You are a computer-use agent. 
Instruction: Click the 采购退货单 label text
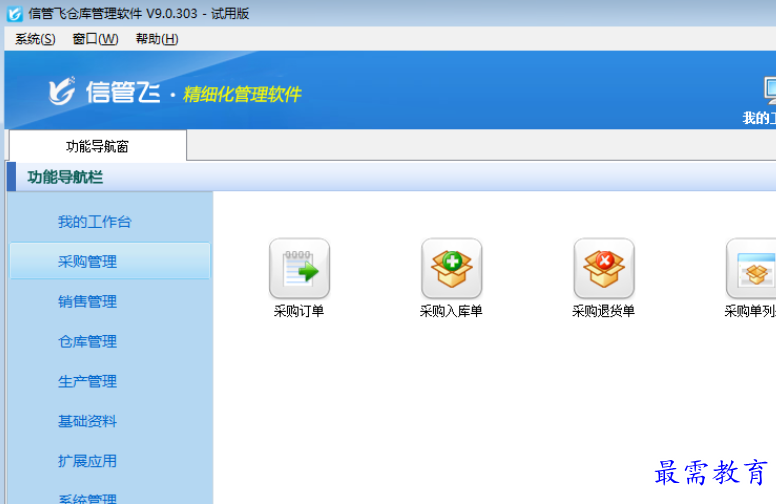(x=603, y=311)
